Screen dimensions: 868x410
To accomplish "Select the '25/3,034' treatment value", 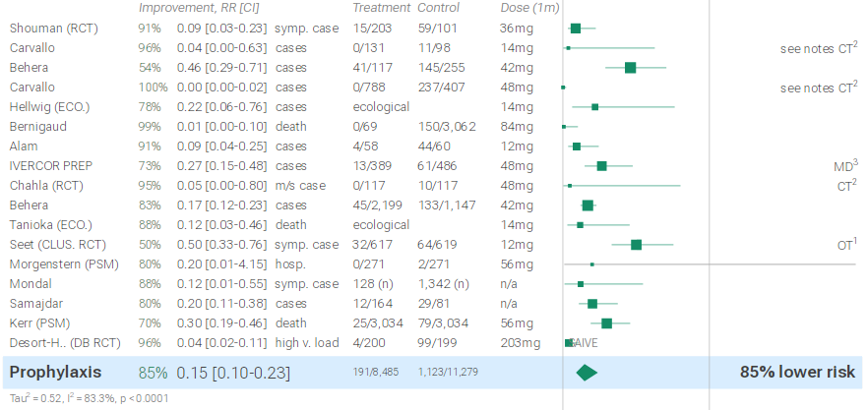I will 378,323.
